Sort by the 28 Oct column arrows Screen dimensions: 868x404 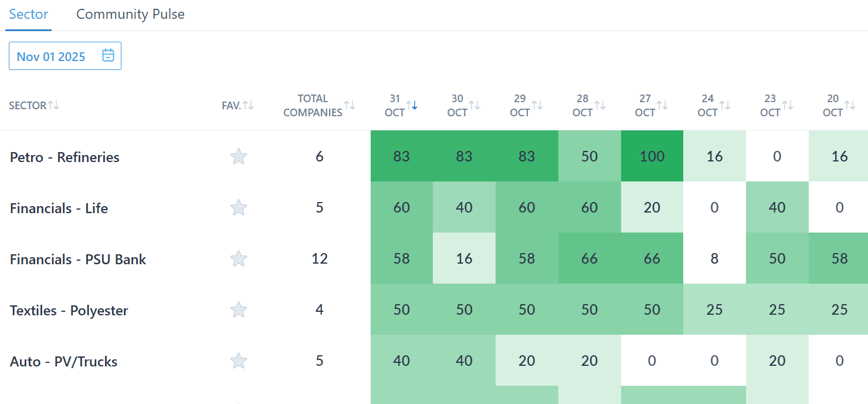599,105
